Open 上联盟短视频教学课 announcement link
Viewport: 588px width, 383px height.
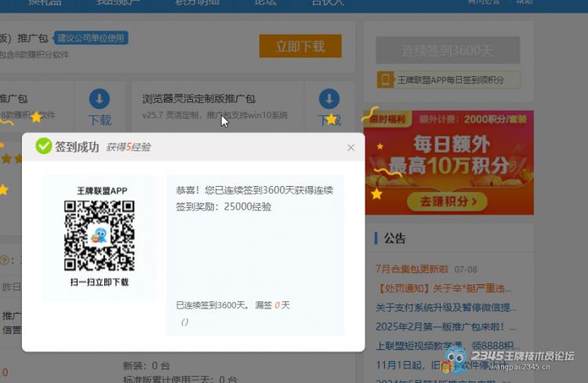pyautogui.click(x=448, y=345)
